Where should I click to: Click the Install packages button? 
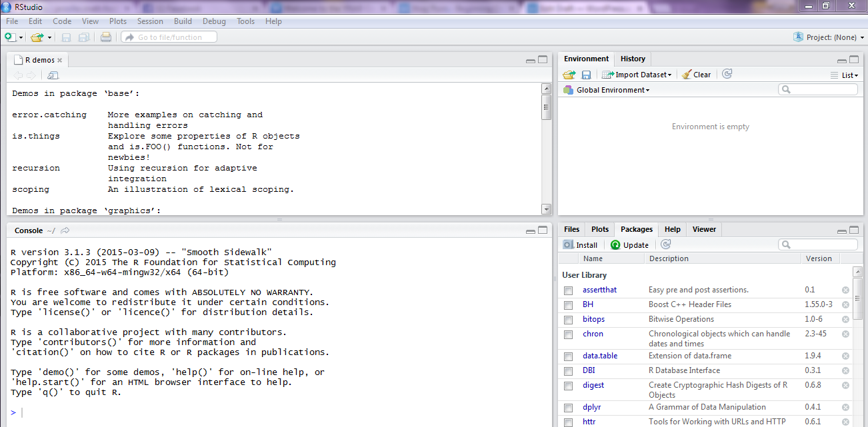click(x=581, y=244)
